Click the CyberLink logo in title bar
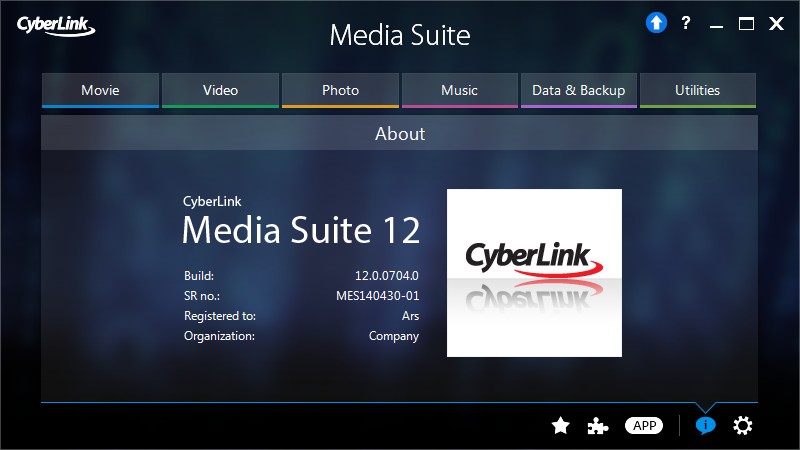800x450 pixels. point(56,26)
